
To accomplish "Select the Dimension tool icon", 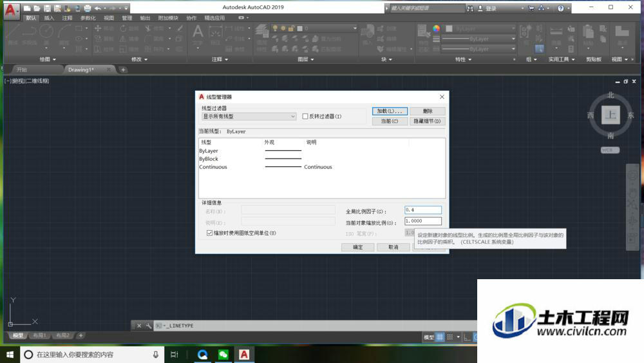I will pyautogui.click(x=215, y=32).
